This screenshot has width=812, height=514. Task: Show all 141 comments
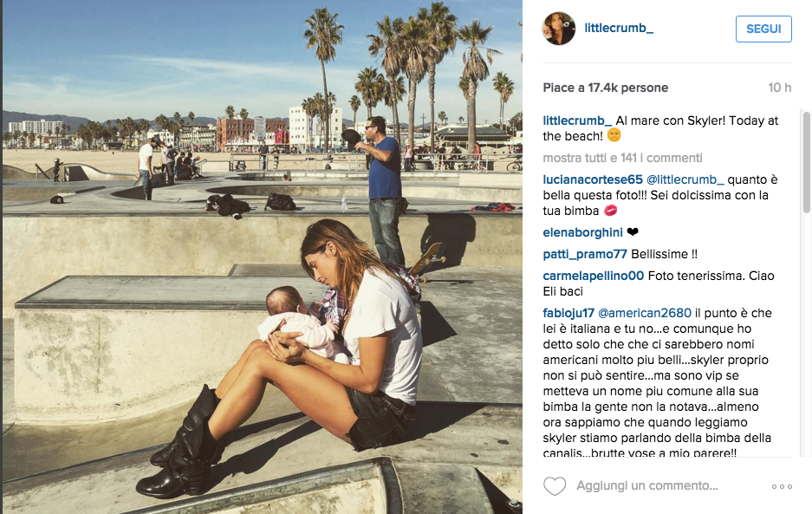[x=622, y=158]
